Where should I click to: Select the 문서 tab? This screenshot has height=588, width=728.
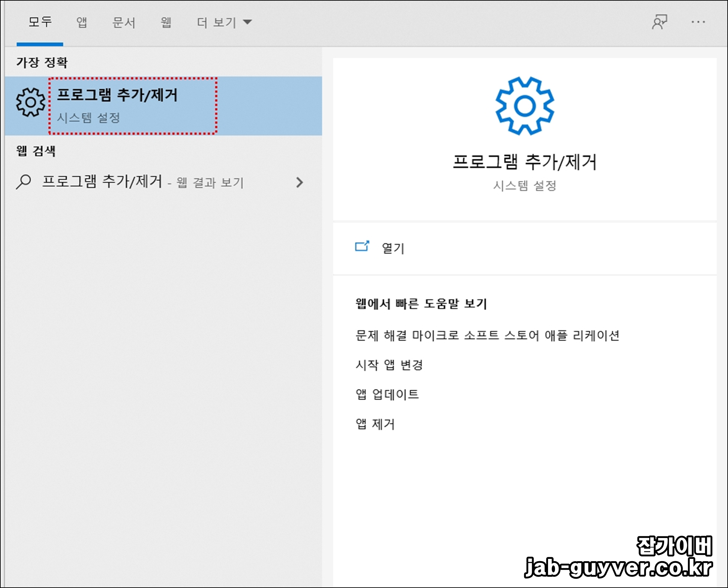coord(124,23)
